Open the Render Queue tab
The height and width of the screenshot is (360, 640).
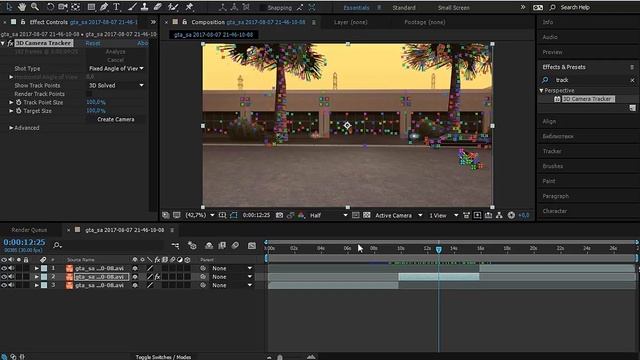click(29, 230)
